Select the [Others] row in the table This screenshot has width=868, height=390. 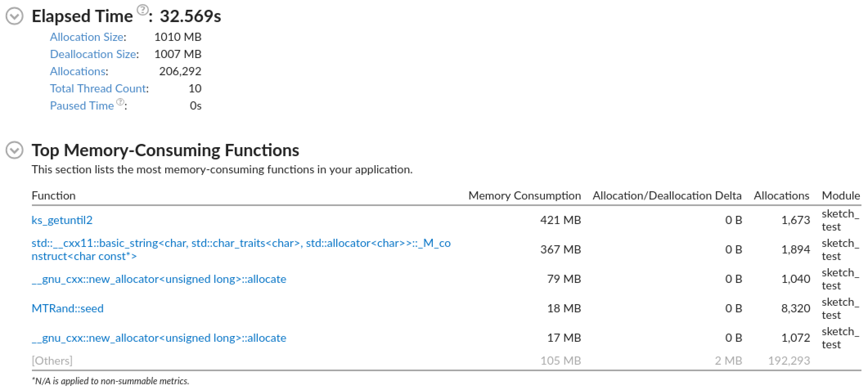(52, 360)
